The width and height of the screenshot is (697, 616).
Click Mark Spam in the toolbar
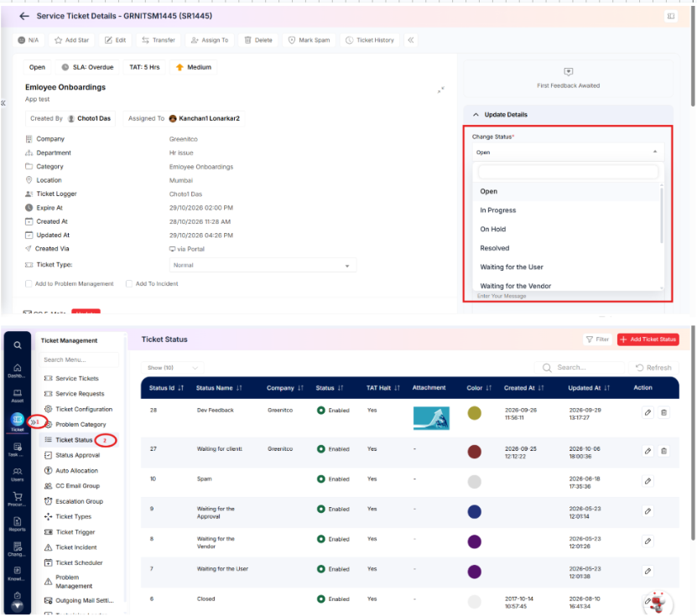(309, 40)
